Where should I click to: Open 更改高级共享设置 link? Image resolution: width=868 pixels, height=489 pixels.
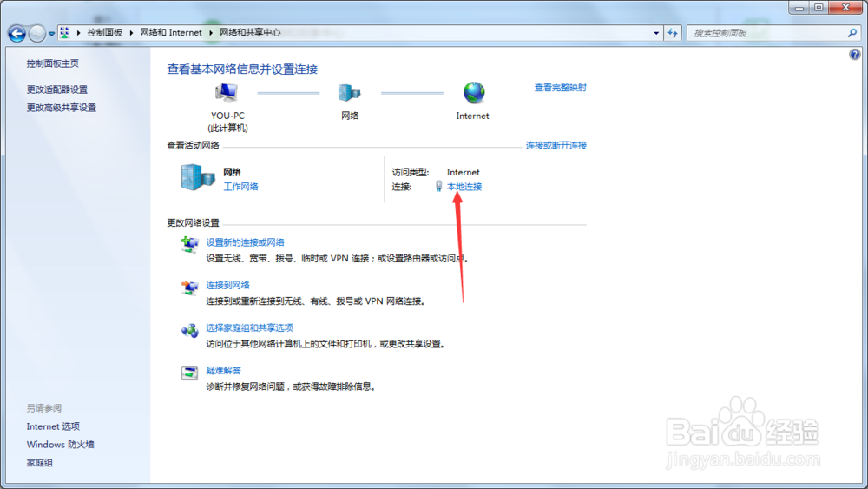(x=62, y=108)
